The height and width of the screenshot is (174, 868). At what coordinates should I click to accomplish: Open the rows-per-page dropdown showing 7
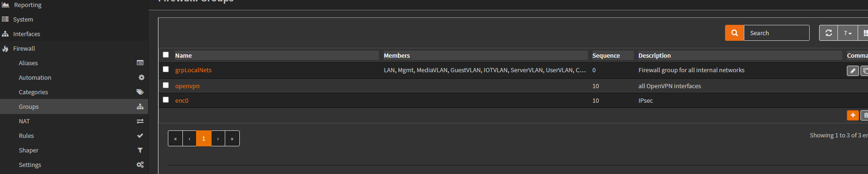tap(848, 33)
